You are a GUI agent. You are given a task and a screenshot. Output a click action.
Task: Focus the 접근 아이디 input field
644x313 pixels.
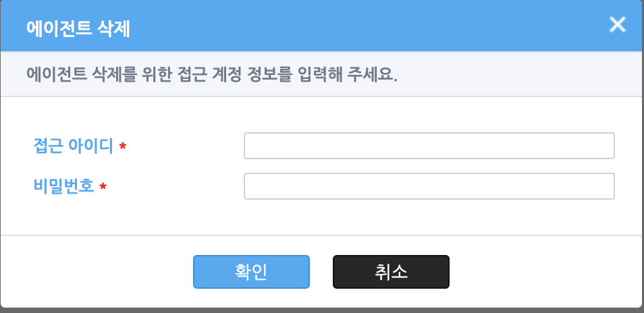[429, 146]
